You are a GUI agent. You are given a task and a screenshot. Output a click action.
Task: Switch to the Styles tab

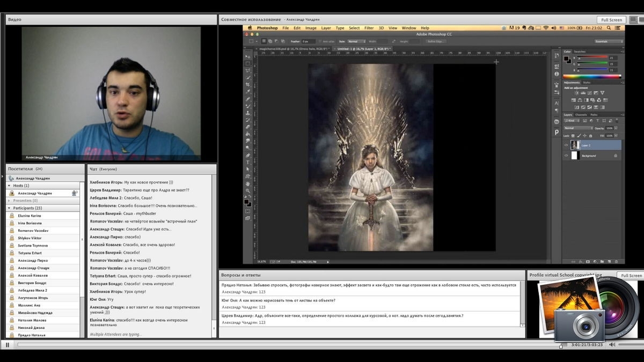587,83
